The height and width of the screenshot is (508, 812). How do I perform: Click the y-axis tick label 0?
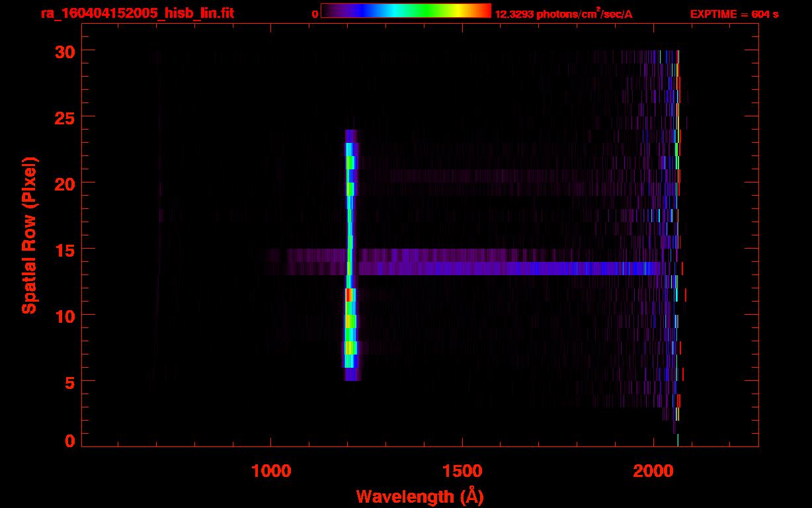pyautogui.click(x=68, y=441)
